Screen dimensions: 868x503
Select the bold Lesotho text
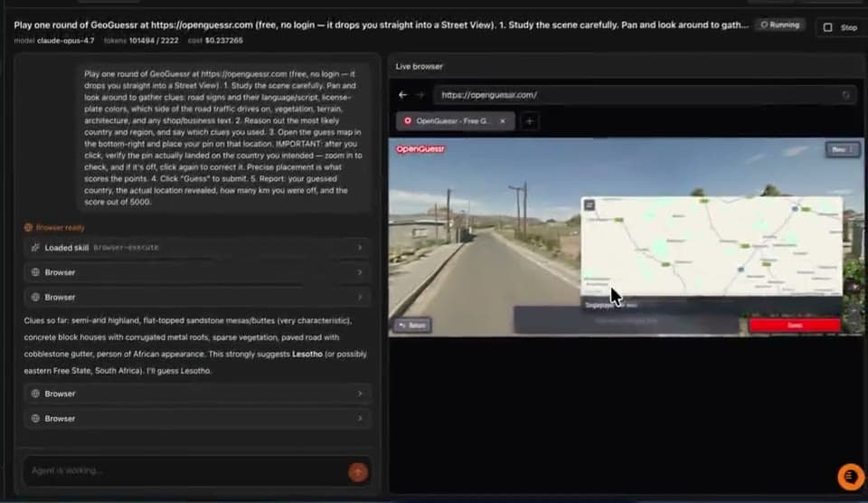click(x=307, y=354)
